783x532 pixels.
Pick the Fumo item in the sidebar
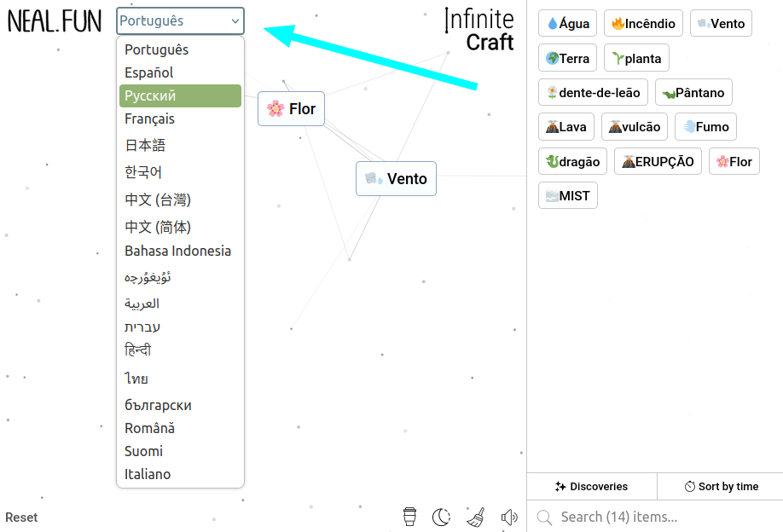pos(705,127)
